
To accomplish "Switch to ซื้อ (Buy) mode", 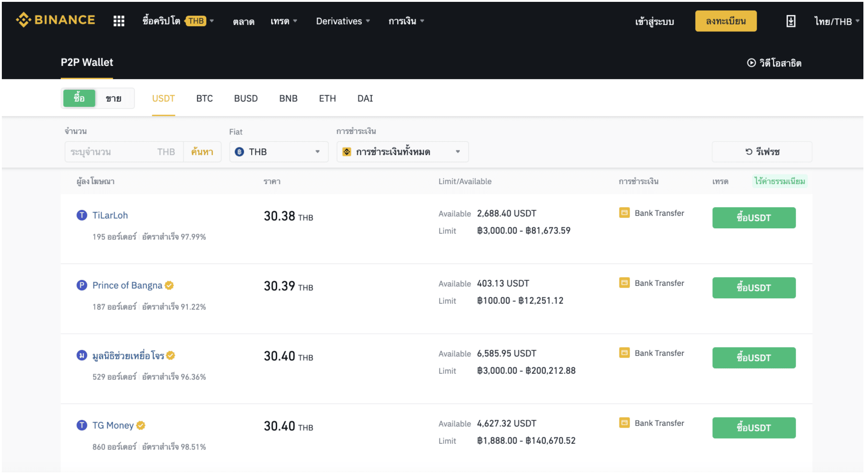I will tap(79, 98).
